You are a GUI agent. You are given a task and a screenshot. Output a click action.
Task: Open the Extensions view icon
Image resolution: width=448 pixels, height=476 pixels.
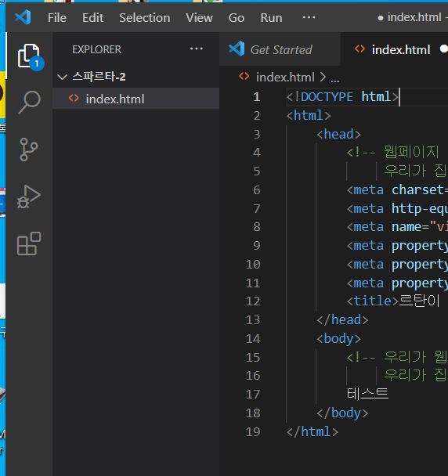pos(29,243)
